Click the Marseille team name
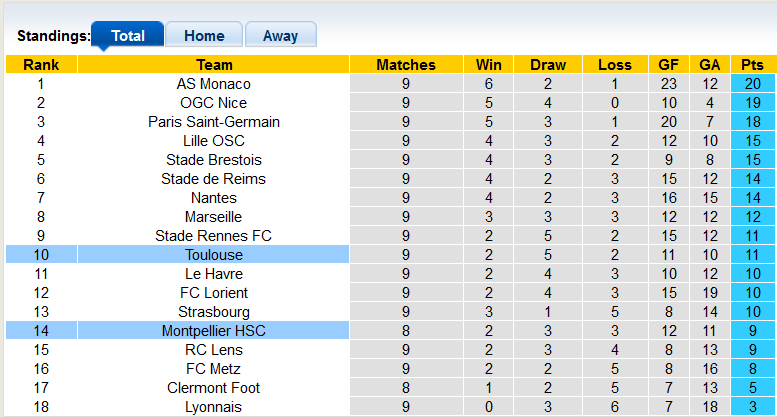Image resolution: width=777 pixels, height=417 pixels. 213,217
